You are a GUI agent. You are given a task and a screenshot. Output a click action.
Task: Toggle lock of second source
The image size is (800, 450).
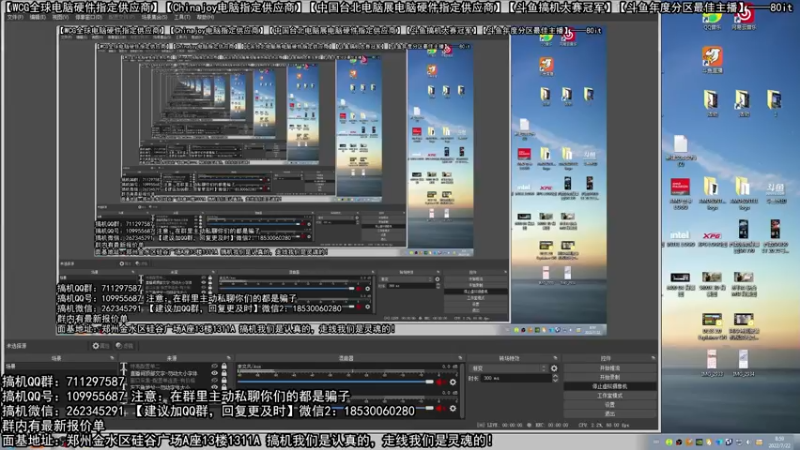[x=224, y=373]
